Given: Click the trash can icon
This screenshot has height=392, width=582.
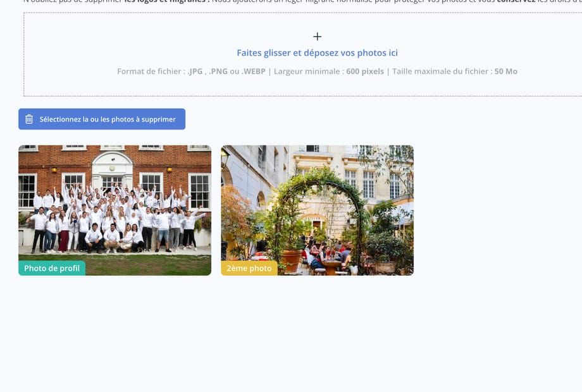Looking at the screenshot, I should (x=29, y=119).
